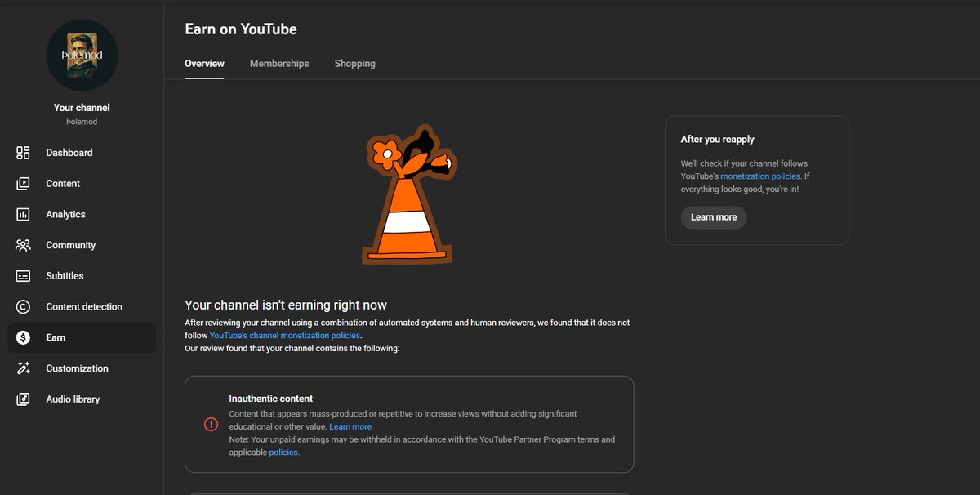
Task: Click the Learn more button under After you reapply
Action: pos(714,217)
